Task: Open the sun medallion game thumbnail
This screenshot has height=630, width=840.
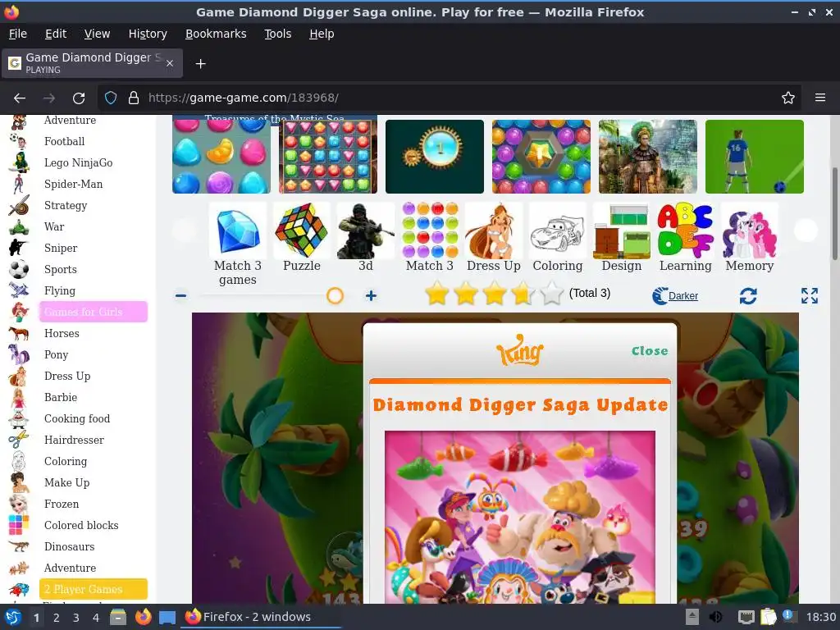Action: (435, 157)
